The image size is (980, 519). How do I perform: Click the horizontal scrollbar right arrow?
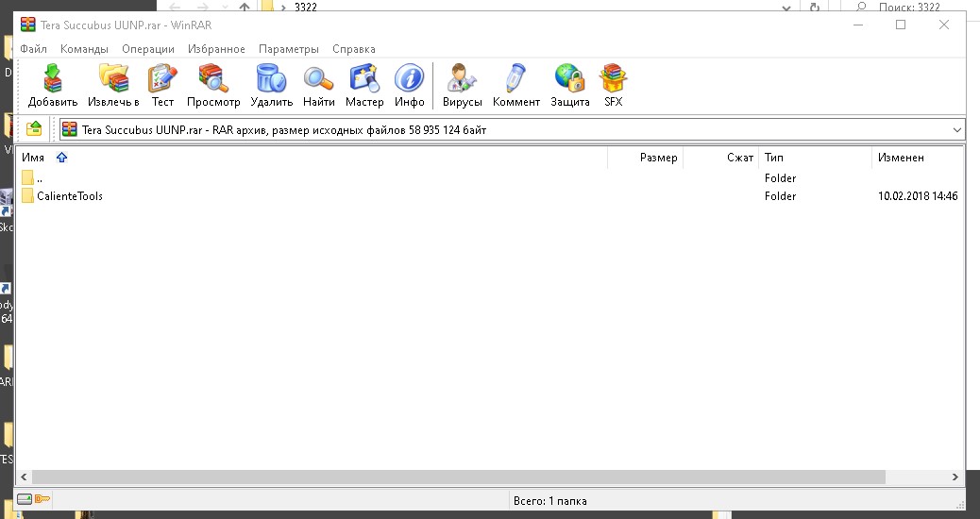click(955, 477)
